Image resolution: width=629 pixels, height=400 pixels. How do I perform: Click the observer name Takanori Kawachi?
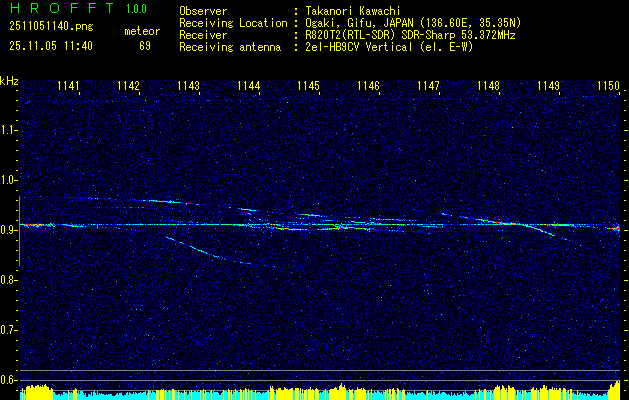point(353,11)
